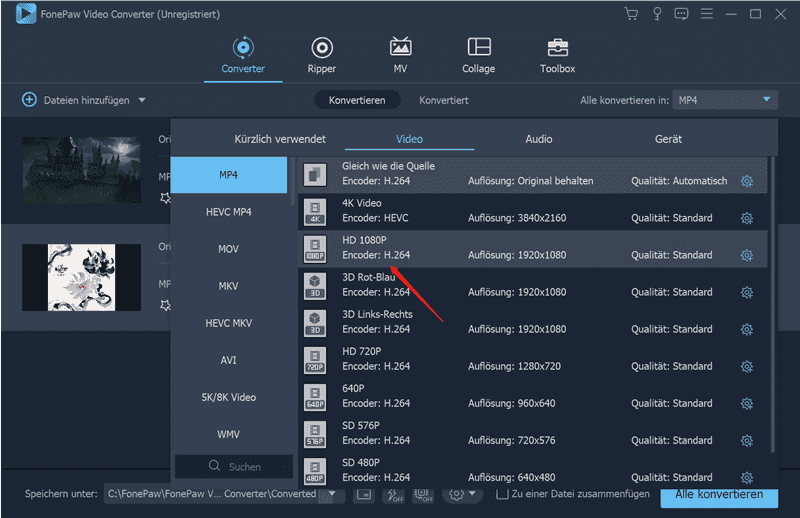Click the Gleich wie die Quelle preset icon

pyautogui.click(x=315, y=175)
